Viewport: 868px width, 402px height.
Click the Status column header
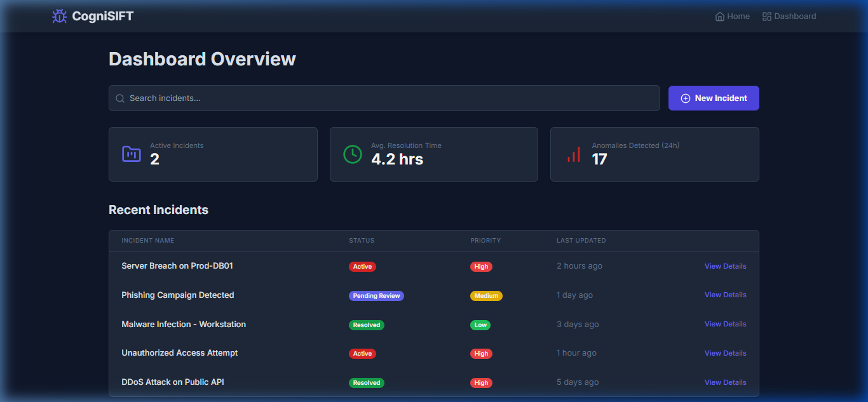pyautogui.click(x=362, y=241)
